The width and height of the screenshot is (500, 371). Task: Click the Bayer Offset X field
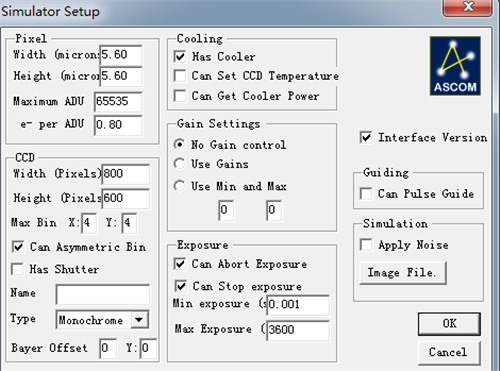point(108,349)
